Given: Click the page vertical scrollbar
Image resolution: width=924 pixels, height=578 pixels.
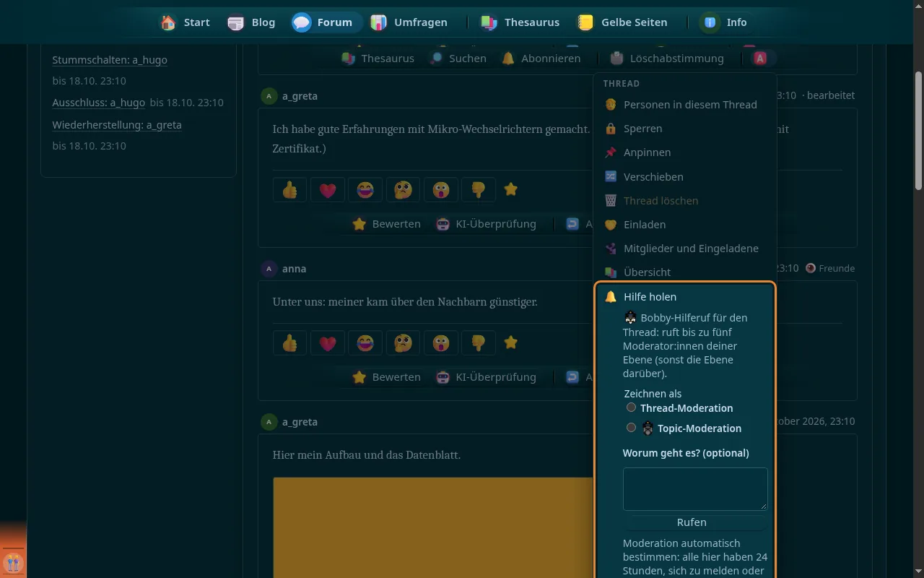Looking at the screenshot, I should tap(918, 130).
